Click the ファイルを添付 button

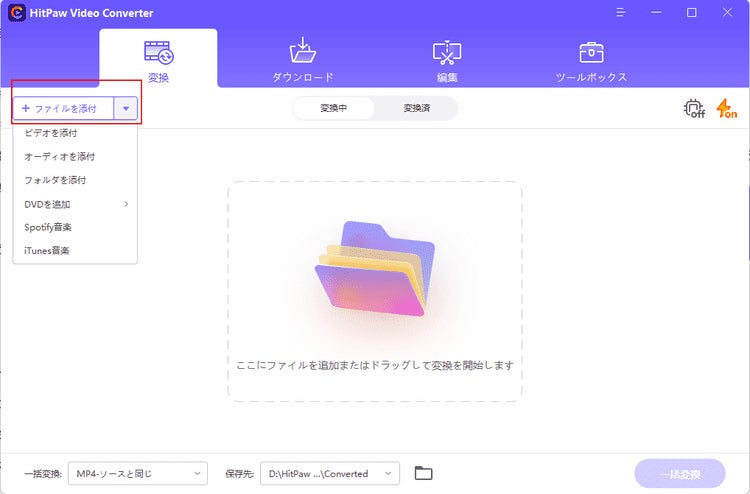(x=63, y=109)
